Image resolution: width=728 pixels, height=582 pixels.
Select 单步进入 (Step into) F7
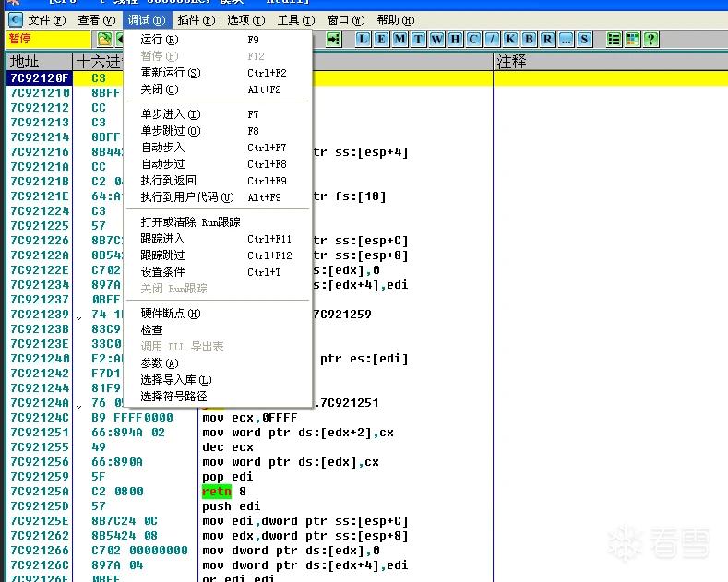[218, 114]
